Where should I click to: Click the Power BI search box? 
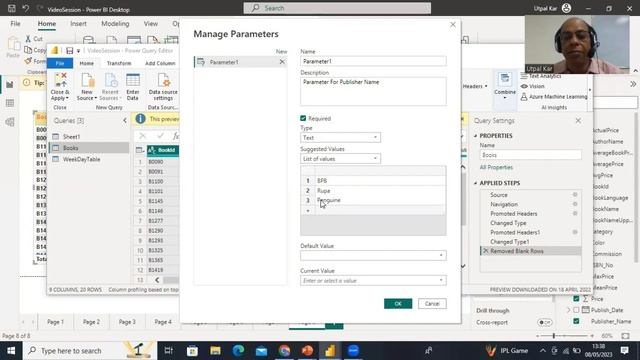(x=337, y=8)
